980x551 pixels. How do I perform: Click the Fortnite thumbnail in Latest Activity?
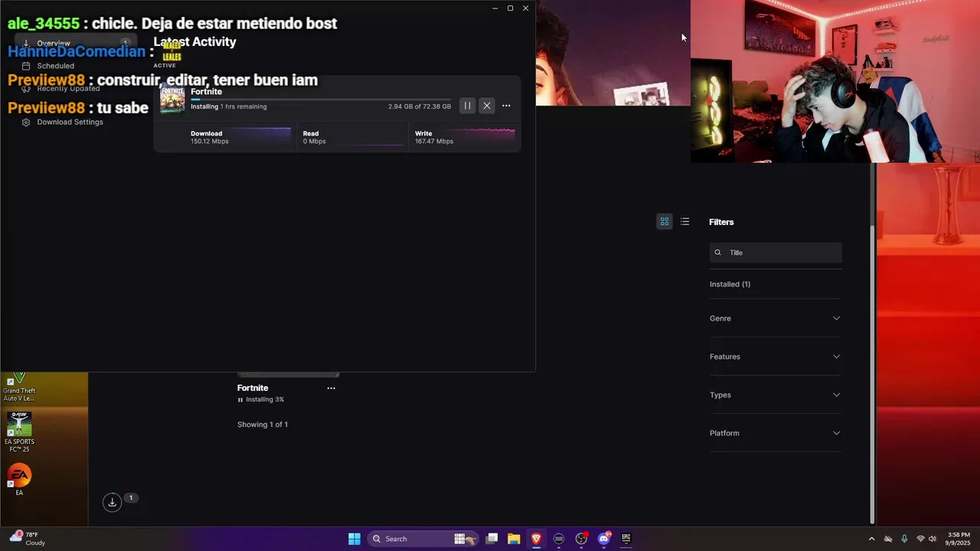(x=172, y=99)
